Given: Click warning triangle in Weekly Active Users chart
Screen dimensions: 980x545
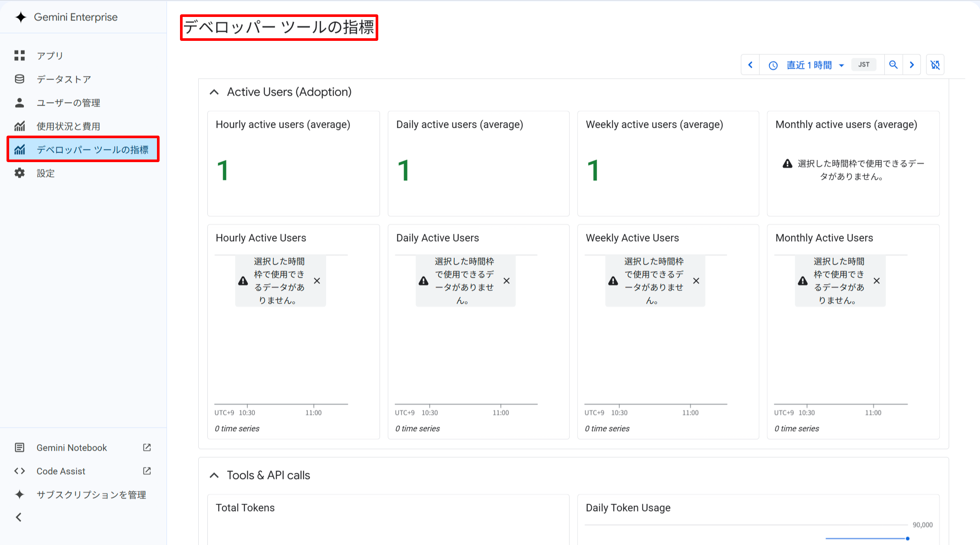Looking at the screenshot, I should [613, 281].
